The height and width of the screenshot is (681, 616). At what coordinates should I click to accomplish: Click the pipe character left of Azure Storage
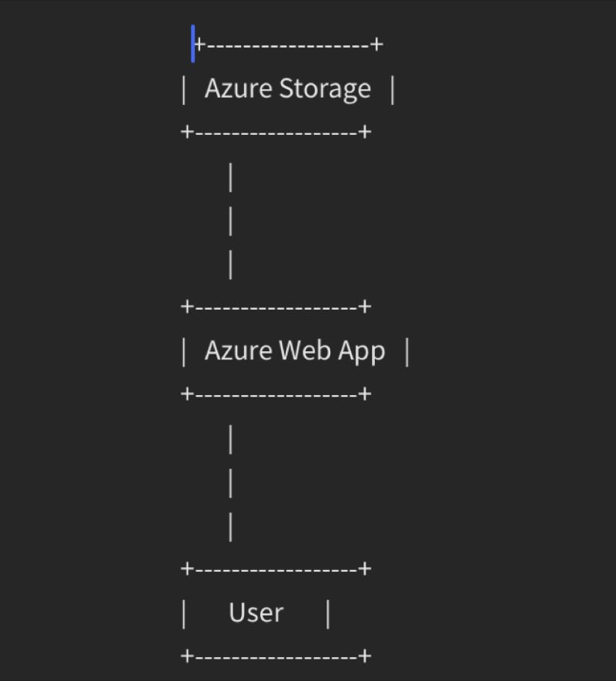pyautogui.click(x=184, y=90)
